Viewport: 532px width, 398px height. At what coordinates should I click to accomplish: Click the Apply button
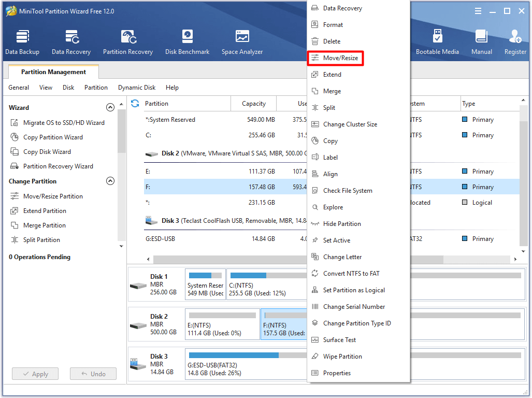[x=35, y=374]
